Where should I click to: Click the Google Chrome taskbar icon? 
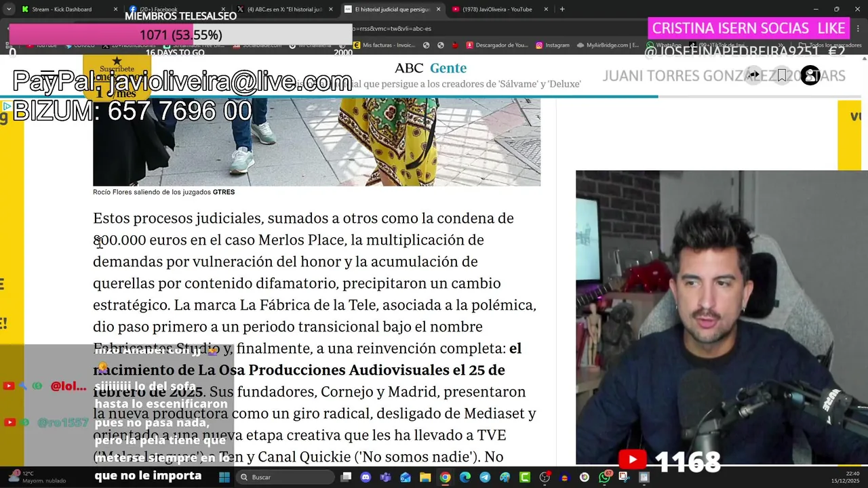(445, 477)
